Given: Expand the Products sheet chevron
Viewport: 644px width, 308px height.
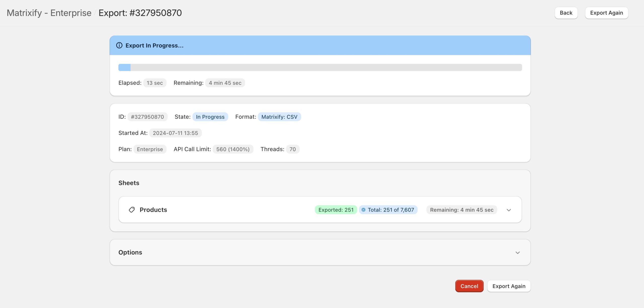Looking at the screenshot, I should (509, 210).
